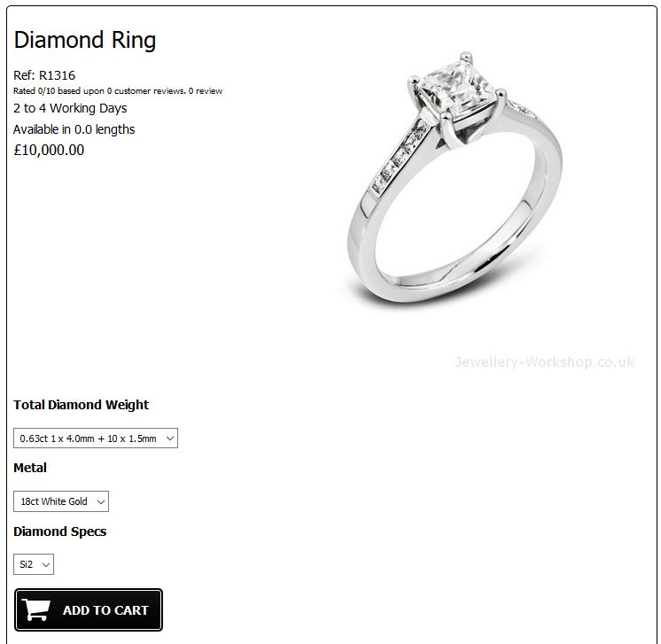Screen dimensions: 661x644
Task: Open the customer reviews rating line
Action: point(118,91)
